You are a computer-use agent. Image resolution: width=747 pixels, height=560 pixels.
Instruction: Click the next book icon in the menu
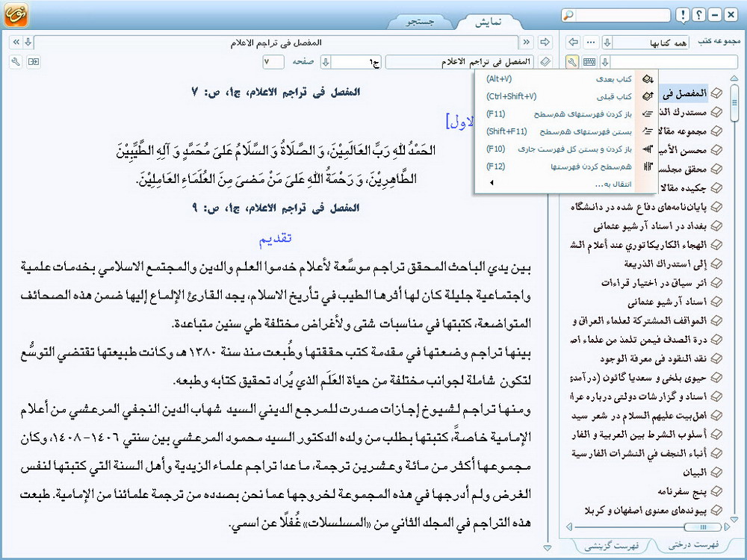(x=648, y=79)
